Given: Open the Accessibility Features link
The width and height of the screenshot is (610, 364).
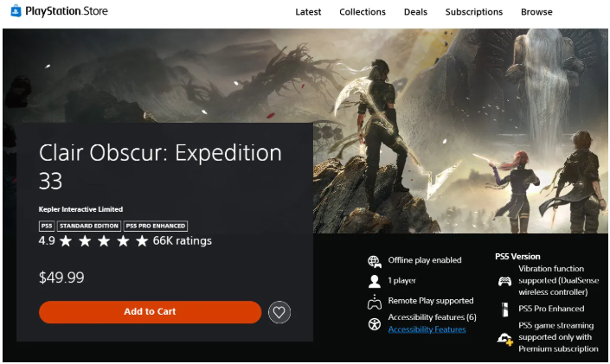Looking at the screenshot, I should click(x=427, y=329).
